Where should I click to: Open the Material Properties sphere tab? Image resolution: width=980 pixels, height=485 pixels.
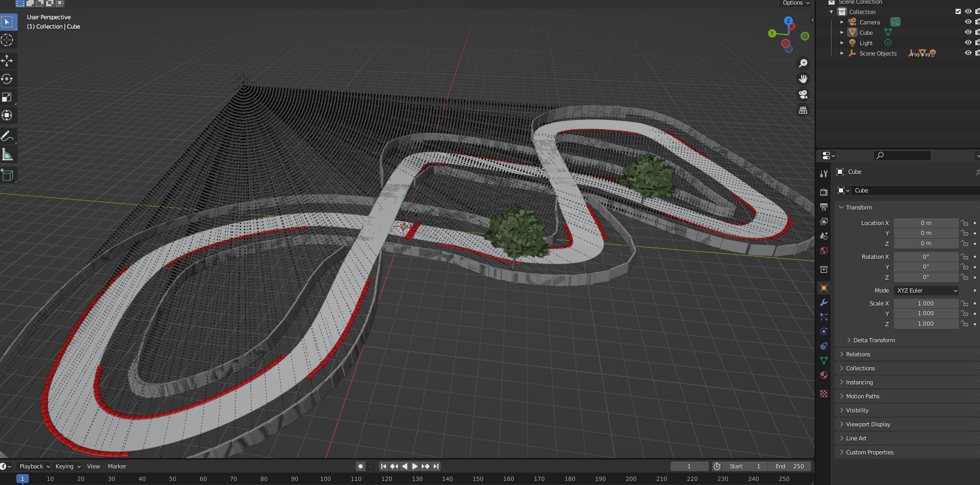824,375
